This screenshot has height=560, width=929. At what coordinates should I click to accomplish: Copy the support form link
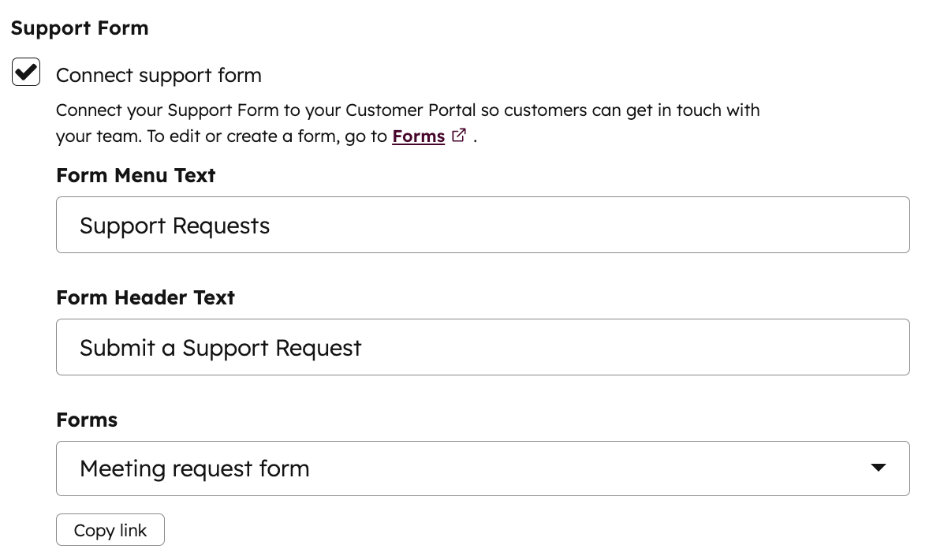tap(110, 529)
